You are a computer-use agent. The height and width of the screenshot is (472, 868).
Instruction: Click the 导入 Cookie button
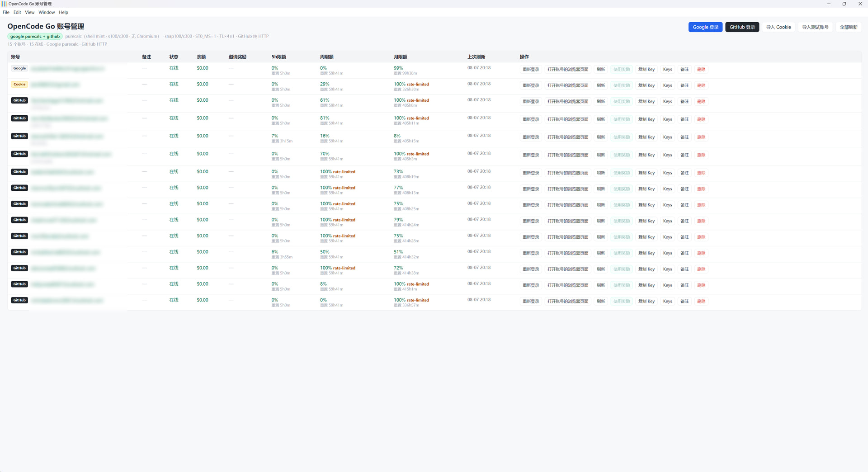point(778,27)
